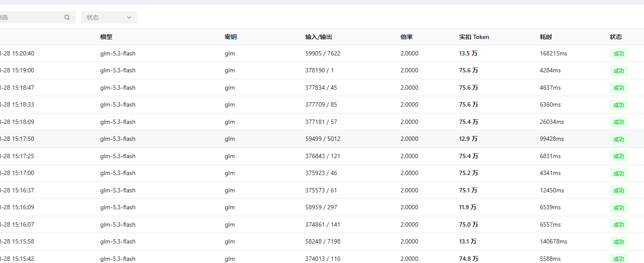Click the 输入/输出 column header
Screen dimensions: 644x263
click(x=319, y=37)
